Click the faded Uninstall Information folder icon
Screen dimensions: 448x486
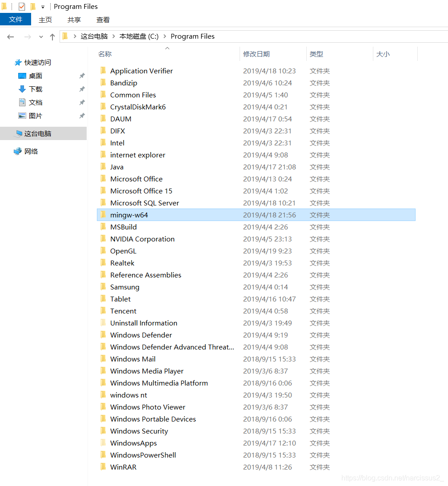(103, 323)
